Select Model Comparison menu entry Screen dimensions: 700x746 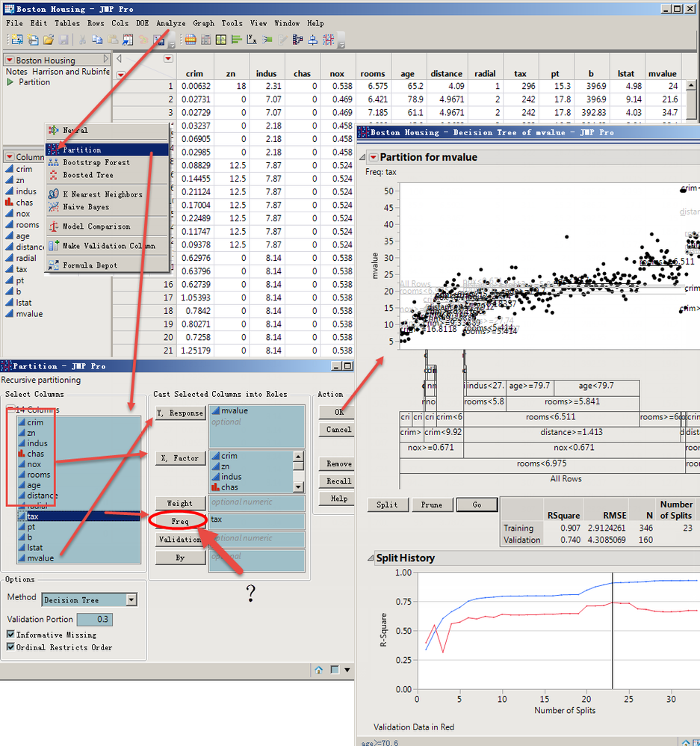(107, 226)
